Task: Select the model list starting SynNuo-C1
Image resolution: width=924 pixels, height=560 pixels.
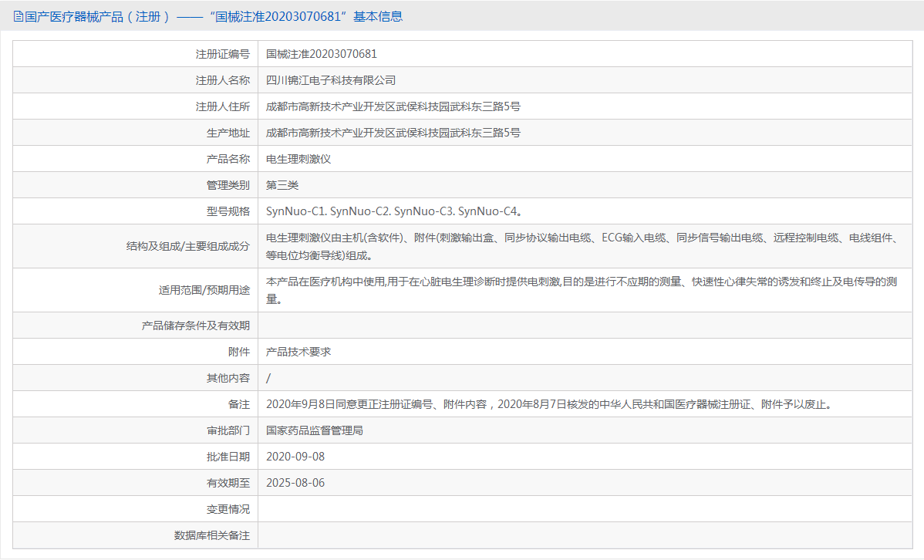Action: (394, 211)
